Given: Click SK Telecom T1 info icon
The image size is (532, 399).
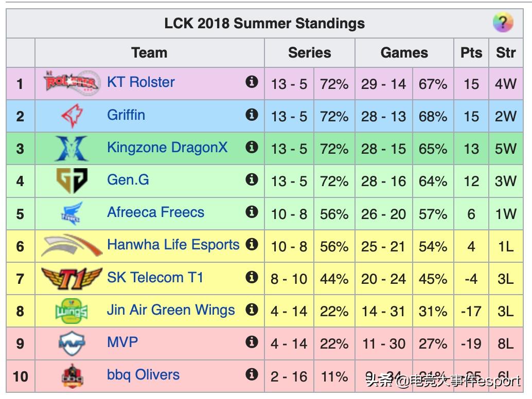Looking at the screenshot, I should [x=252, y=277].
